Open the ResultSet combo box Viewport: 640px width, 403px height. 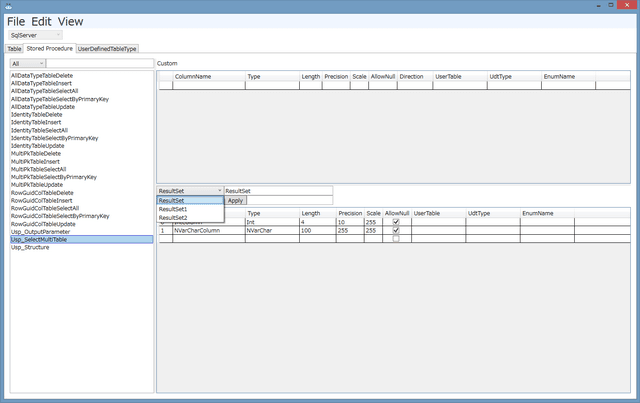[x=190, y=191]
